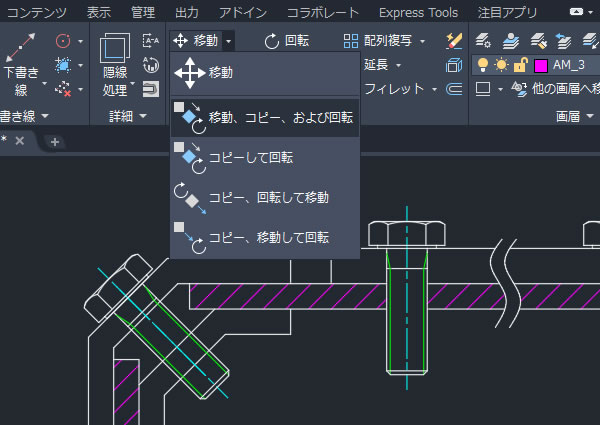The image size is (600, 425).
Task: Click the 移動 move button in ribbon
Action: tap(196, 41)
